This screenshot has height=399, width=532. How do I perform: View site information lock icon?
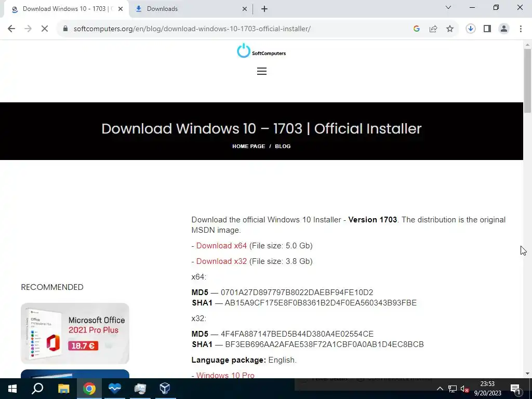click(x=65, y=29)
